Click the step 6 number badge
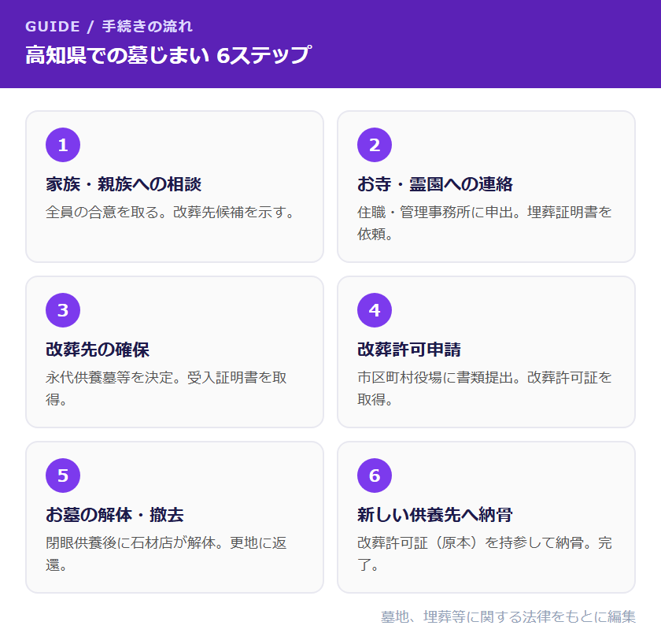Screen dimensions: 661x644 click(x=375, y=476)
